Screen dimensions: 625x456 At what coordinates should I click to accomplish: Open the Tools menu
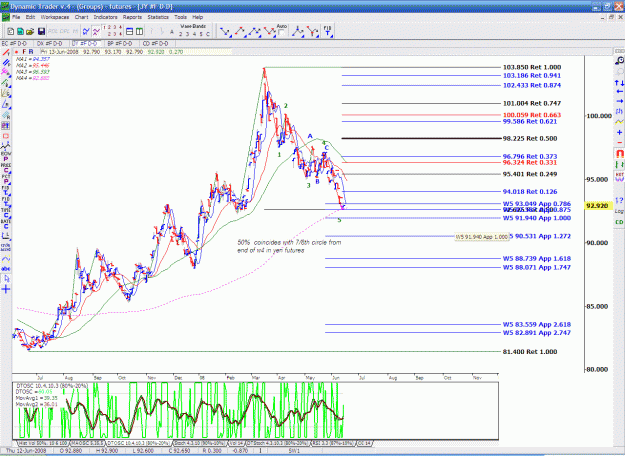[181, 17]
